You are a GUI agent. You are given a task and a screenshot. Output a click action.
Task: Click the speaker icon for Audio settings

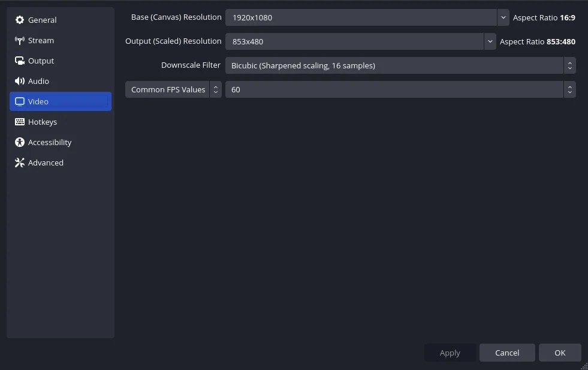pos(19,81)
